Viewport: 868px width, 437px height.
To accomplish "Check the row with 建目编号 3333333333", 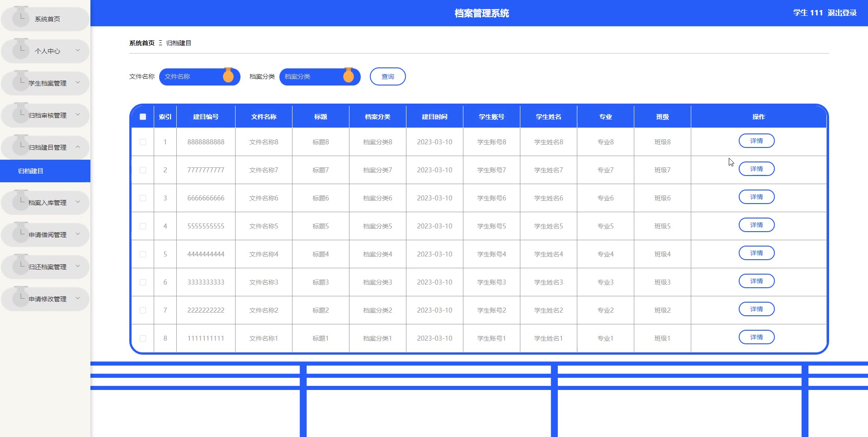I will pos(143,282).
